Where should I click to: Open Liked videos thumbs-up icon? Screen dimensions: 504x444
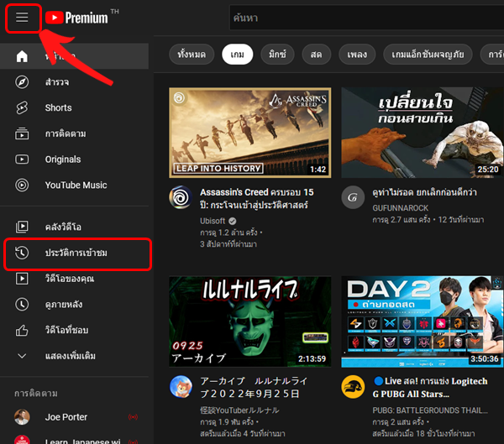(x=22, y=330)
